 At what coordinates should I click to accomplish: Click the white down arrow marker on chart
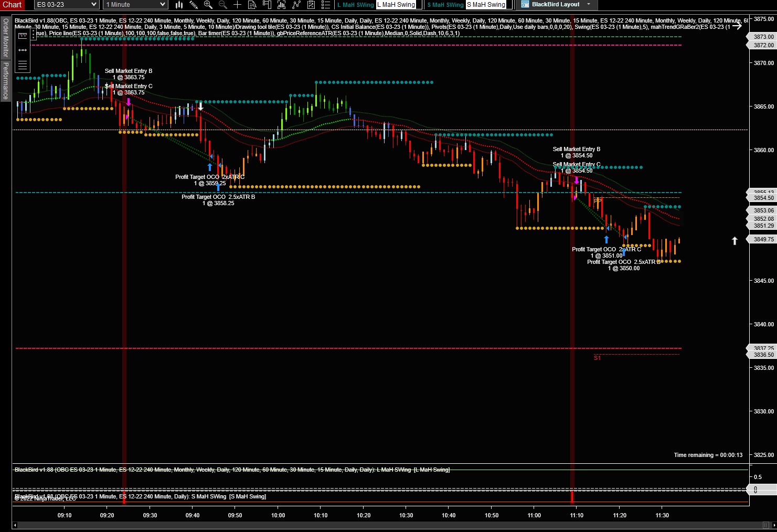[200, 107]
